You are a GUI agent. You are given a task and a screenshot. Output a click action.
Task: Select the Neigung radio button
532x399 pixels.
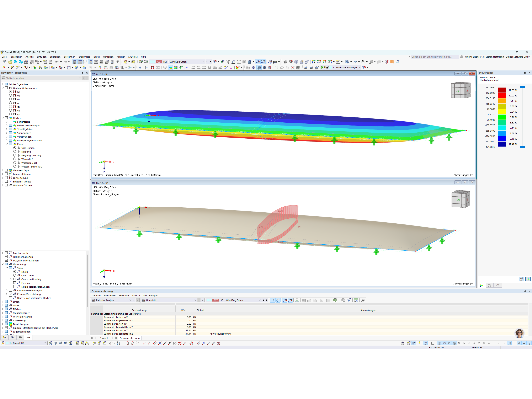tap(15, 152)
